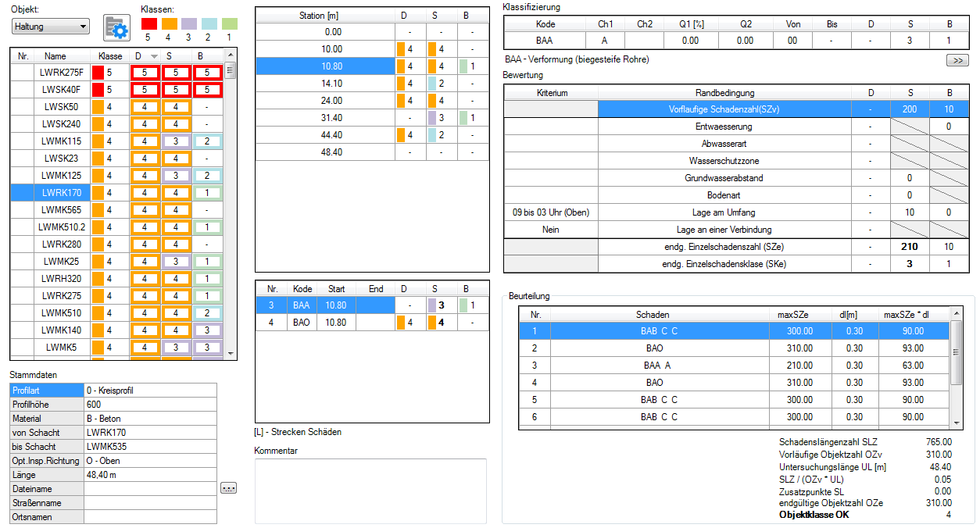Click the Kommentar text box
The image size is (980, 528).
(x=370, y=490)
